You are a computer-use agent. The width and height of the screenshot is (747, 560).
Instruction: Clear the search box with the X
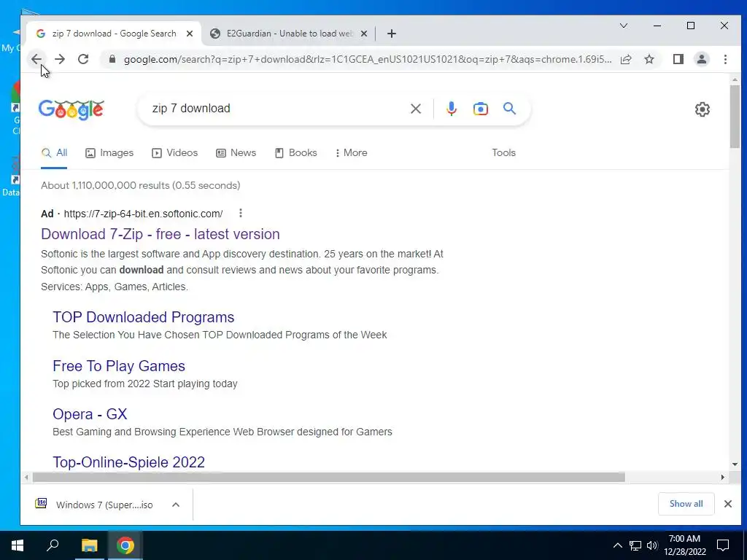pyautogui.click(x=415, y=109)
